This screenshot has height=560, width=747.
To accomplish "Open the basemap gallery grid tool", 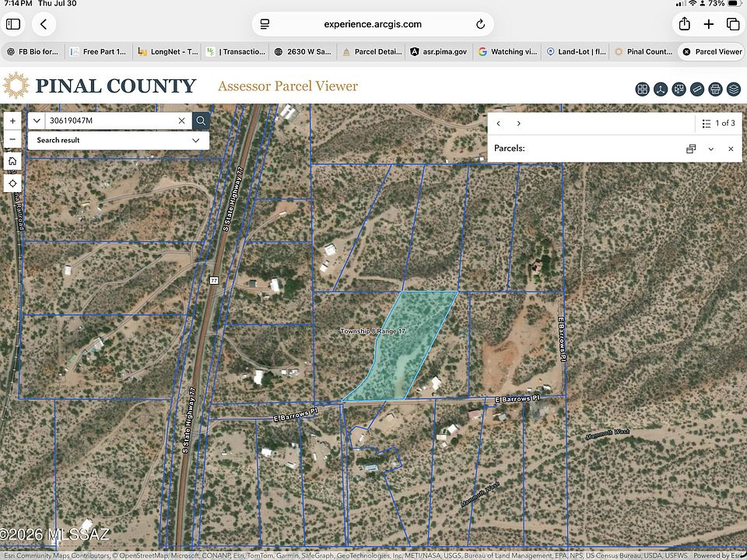I will pyautogui.click(x=642, y=89).
